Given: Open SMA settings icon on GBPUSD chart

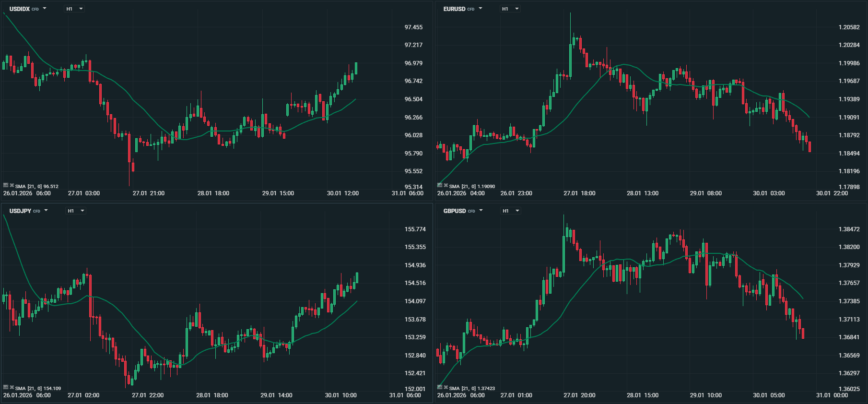Looking at the screenshot, I should pyautogui.click(x=440, y=387).
